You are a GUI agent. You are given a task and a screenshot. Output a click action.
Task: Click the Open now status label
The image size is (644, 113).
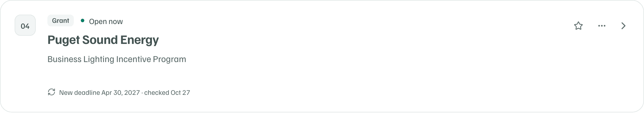tap(106, 21)
